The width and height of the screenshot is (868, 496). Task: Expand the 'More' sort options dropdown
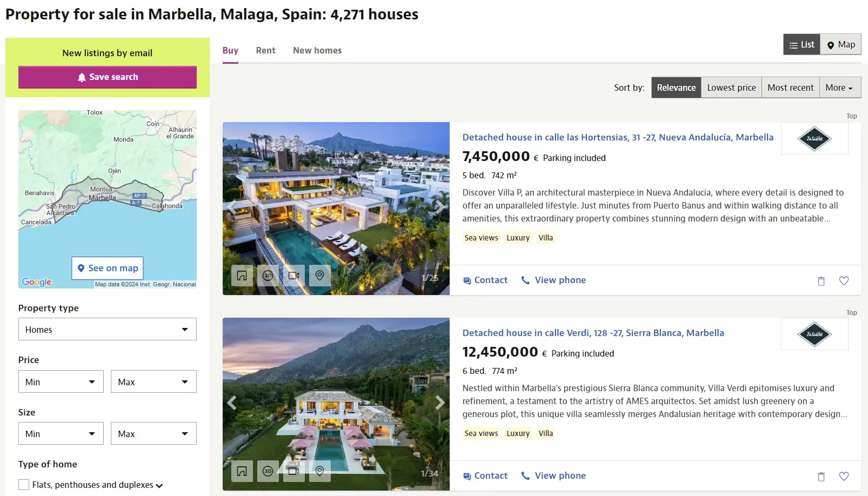(839, 87)
